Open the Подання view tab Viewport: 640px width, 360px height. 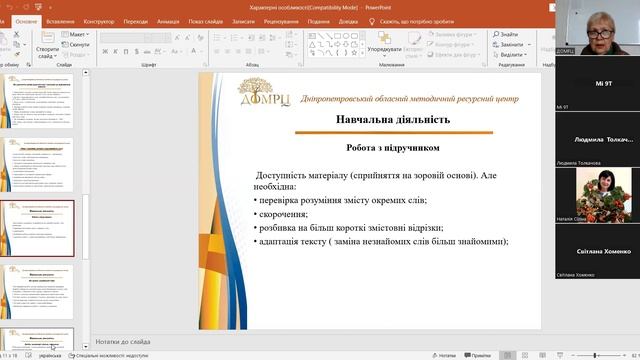coord(318,22)
